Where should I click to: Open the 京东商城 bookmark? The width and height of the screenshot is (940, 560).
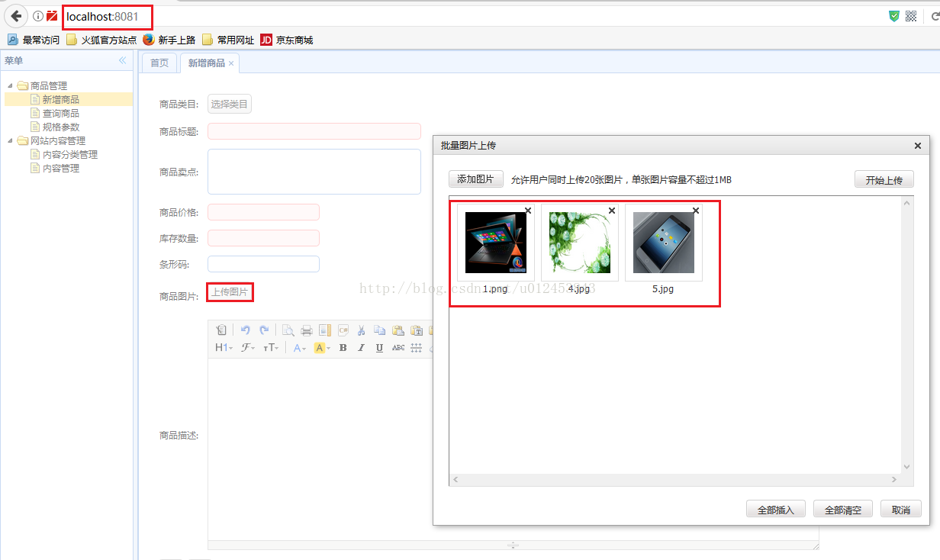pyautogui.click(x=287, y=40)
